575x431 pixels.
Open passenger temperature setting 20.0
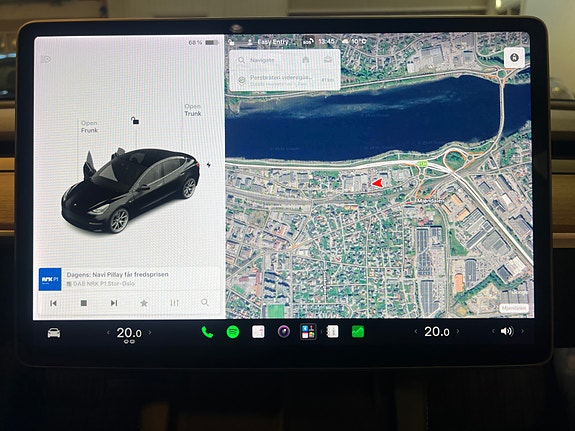(437, 332)
